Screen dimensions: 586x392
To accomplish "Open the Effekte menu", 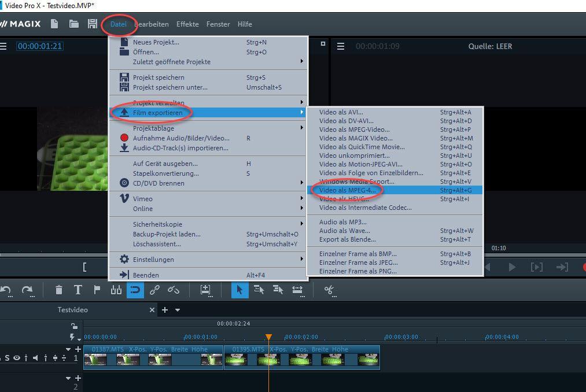I will click(x=187, y=24).
